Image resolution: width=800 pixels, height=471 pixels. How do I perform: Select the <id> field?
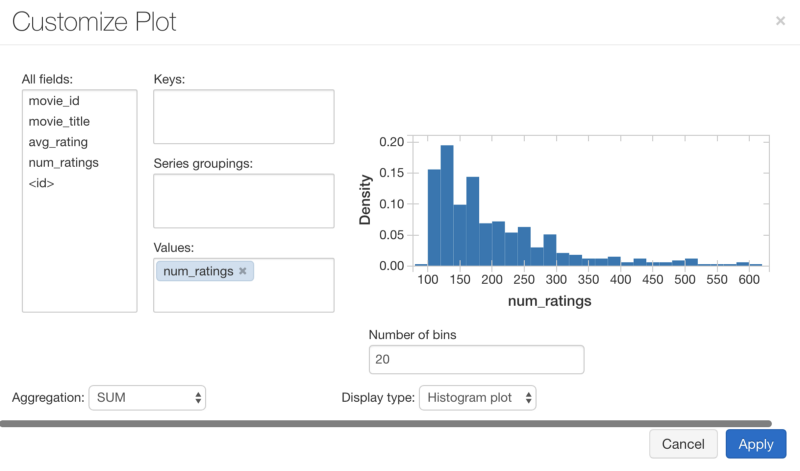[x=42, y=183]
